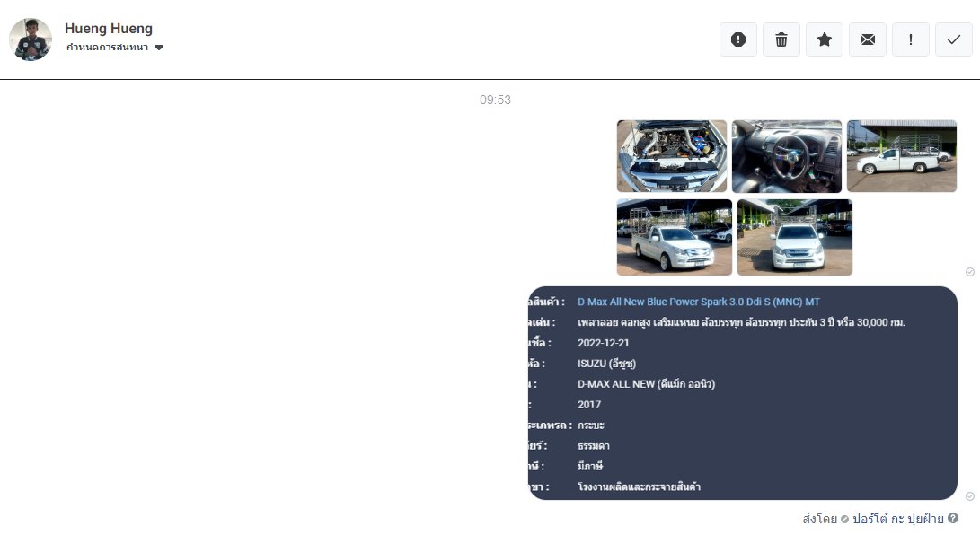Select the year value 2017

coord(589,405)
